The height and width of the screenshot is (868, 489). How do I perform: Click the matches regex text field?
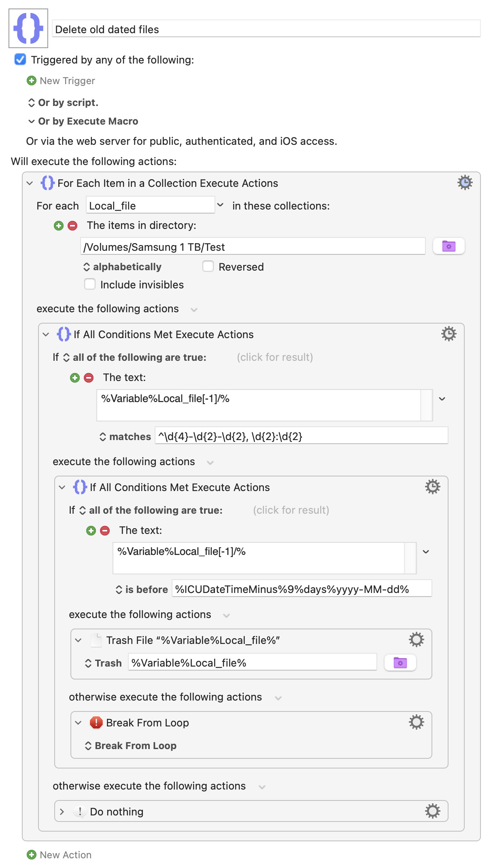(301, 436)
